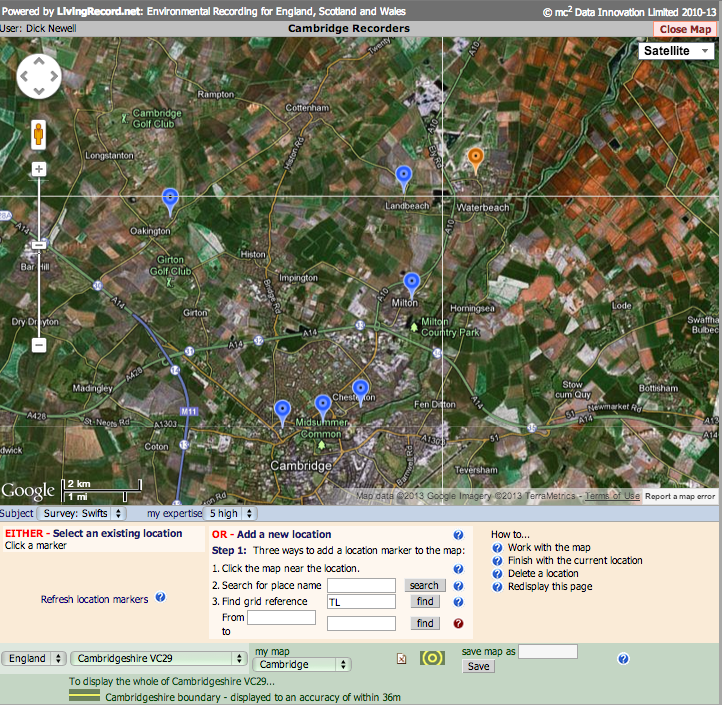Open the Terms of Use link
The image size is (722, 705).
point(612,496)
